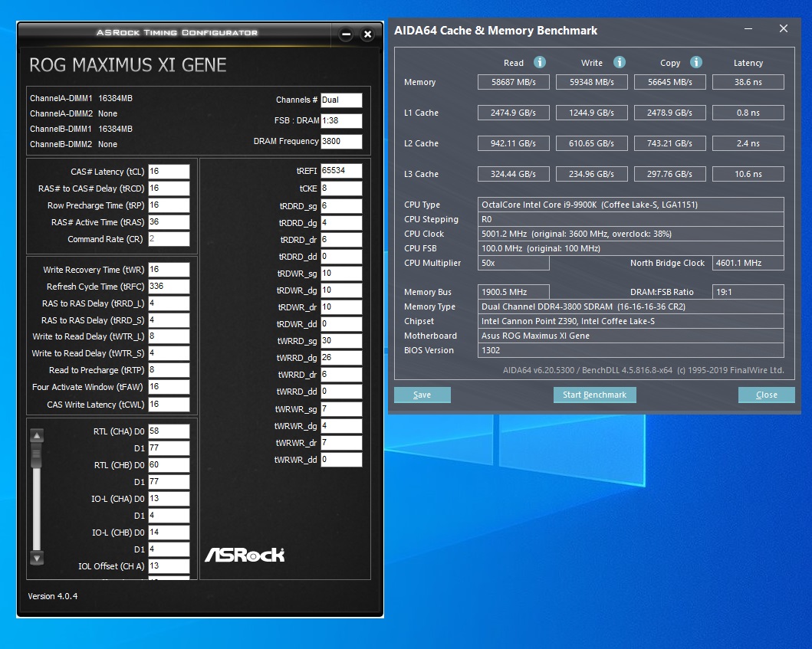Click the tWRWR_sg field

coord(341,409)
